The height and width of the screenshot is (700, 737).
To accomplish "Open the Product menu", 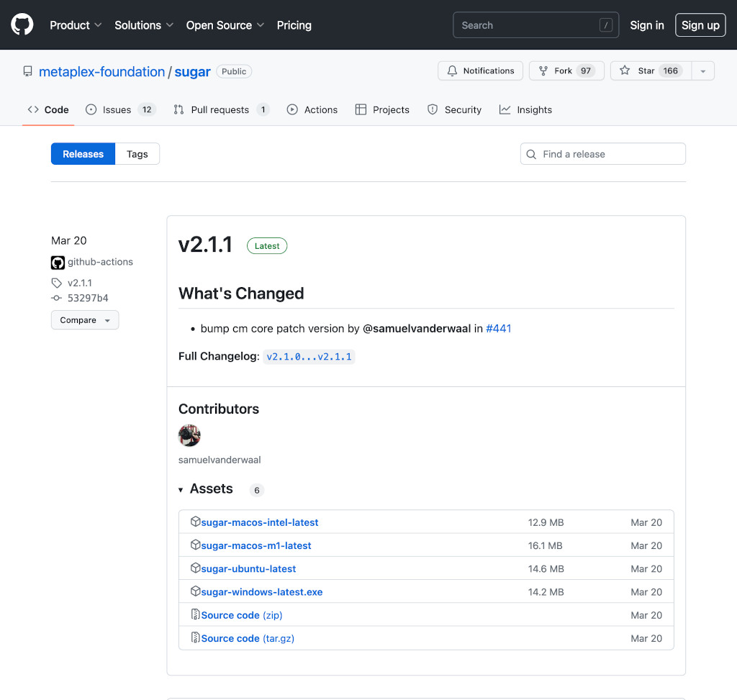I will click(76, 25).
